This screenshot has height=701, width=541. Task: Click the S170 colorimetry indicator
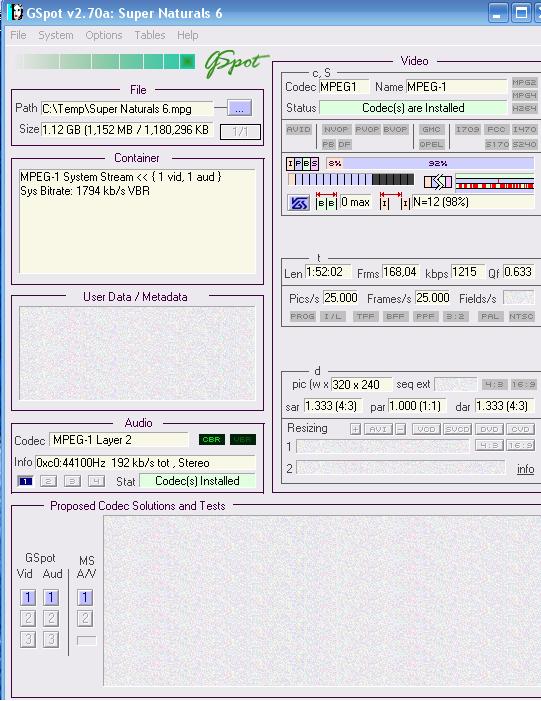click(x=497, y=144)
